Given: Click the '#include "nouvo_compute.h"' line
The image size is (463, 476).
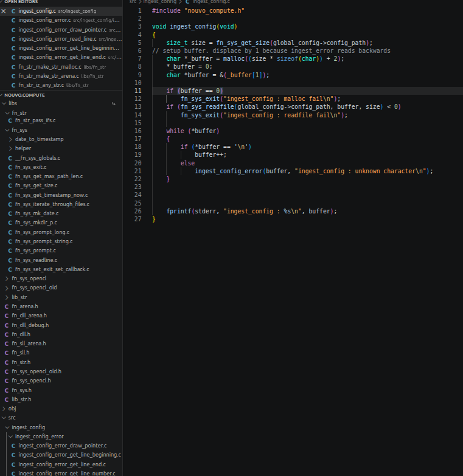Looking at the screenshot, I should tap(198, 10).
